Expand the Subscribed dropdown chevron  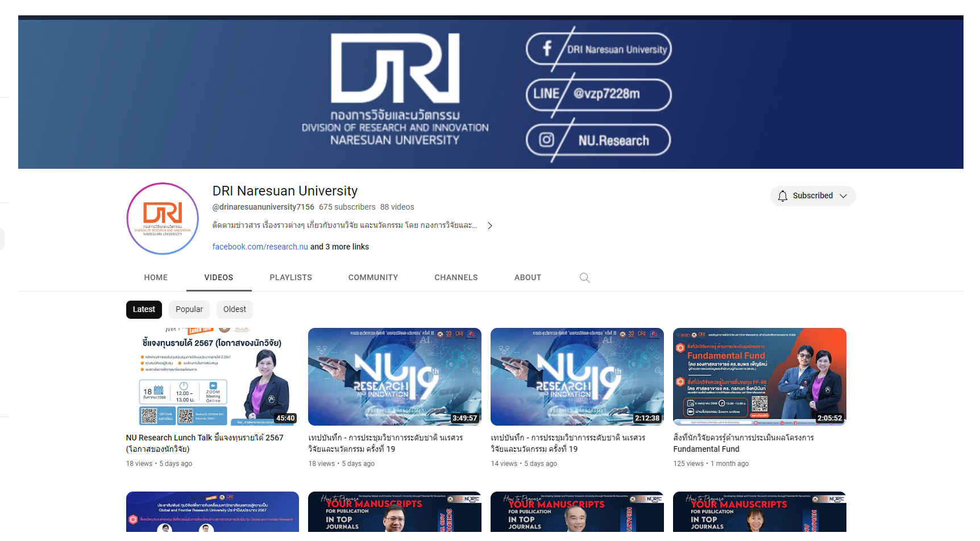(x=844, y=195)
